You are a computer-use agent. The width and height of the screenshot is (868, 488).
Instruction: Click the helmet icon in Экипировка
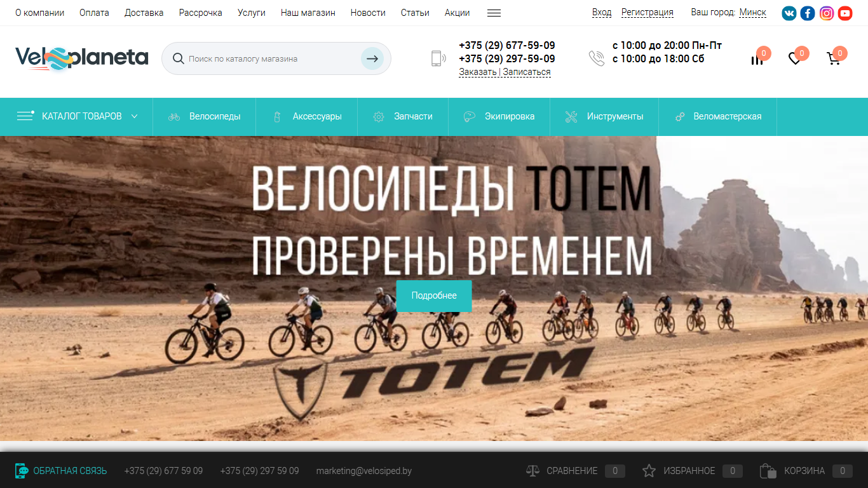point(470,117)
